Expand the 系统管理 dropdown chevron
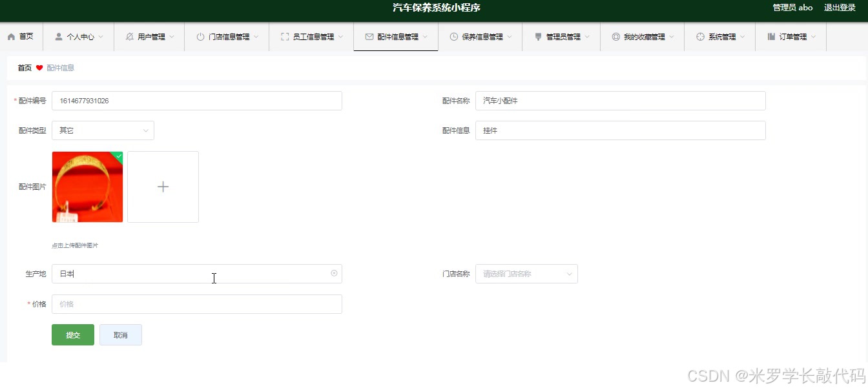 pos(741,37)
